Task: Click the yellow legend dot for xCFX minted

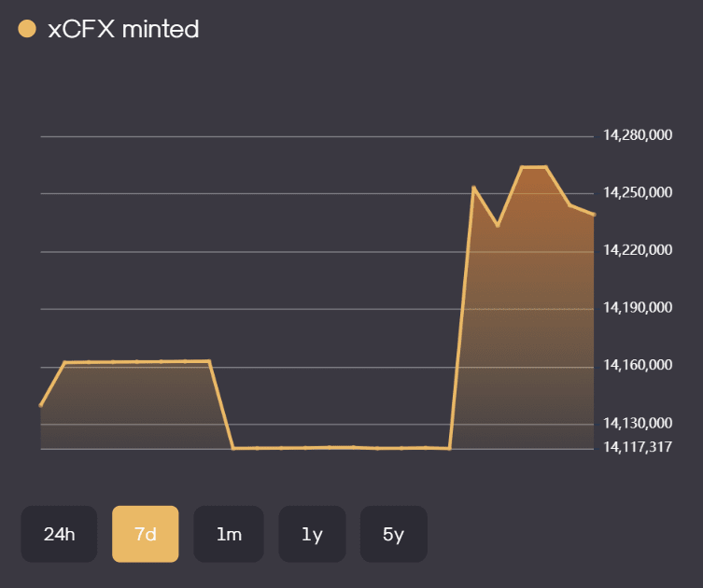Action: pyautogui.click(x=27, y=29)
